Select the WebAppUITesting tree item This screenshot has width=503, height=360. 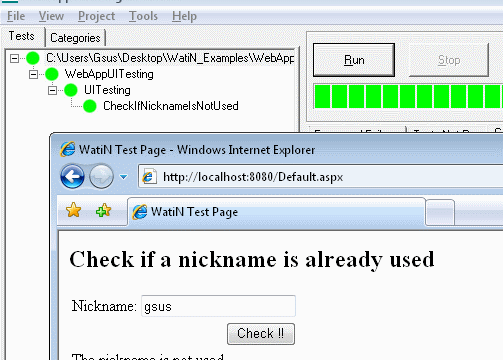tap(109, 74)
